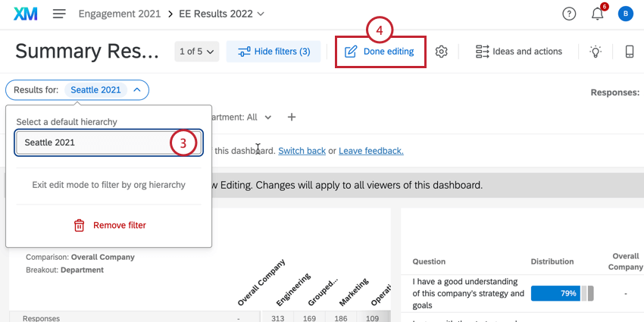The height and width of the screenshot is (322, 644).
Task: Click the Summary Res... page title
Action: point(86,52)
